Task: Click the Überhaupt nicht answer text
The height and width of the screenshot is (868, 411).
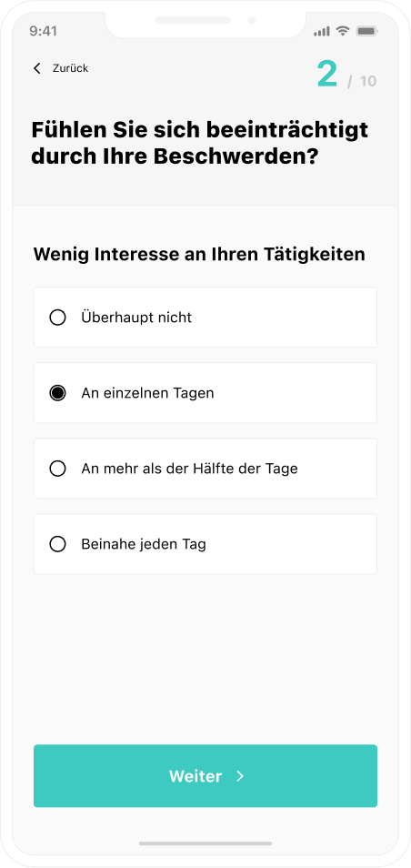Action: (x=136, y=318)
